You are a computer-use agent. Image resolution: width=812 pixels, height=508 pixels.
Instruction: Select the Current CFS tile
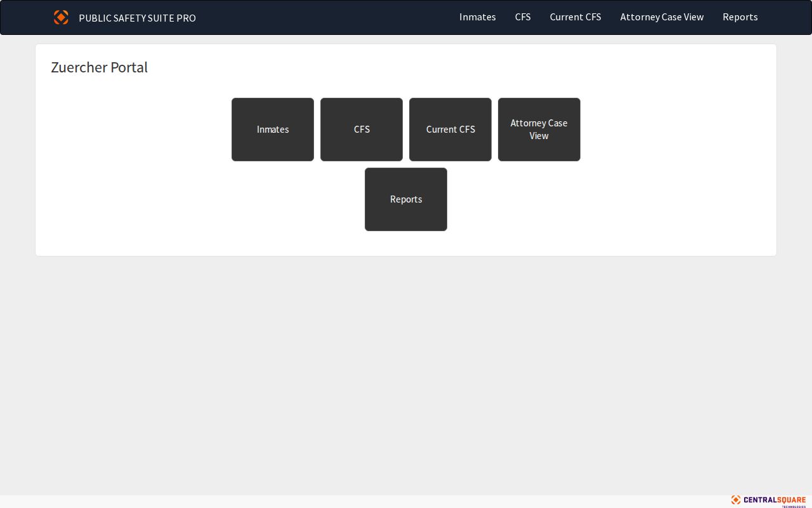point(450,130)
